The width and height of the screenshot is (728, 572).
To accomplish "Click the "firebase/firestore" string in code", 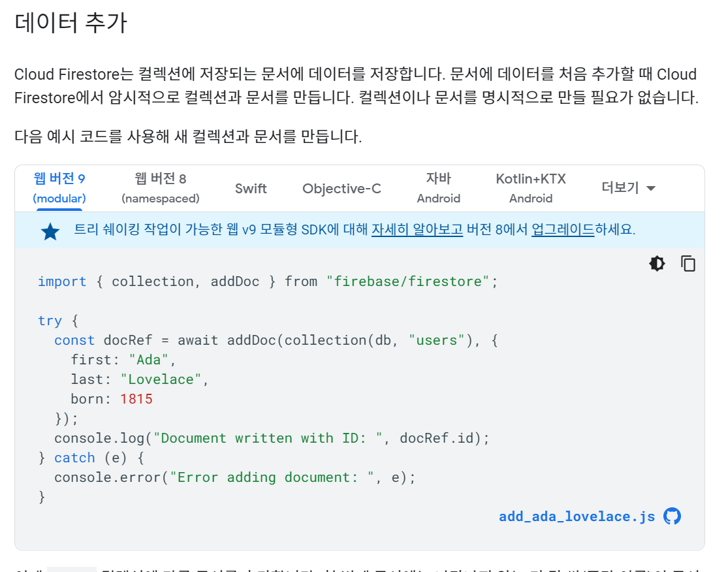I will (x=407, y=281).
